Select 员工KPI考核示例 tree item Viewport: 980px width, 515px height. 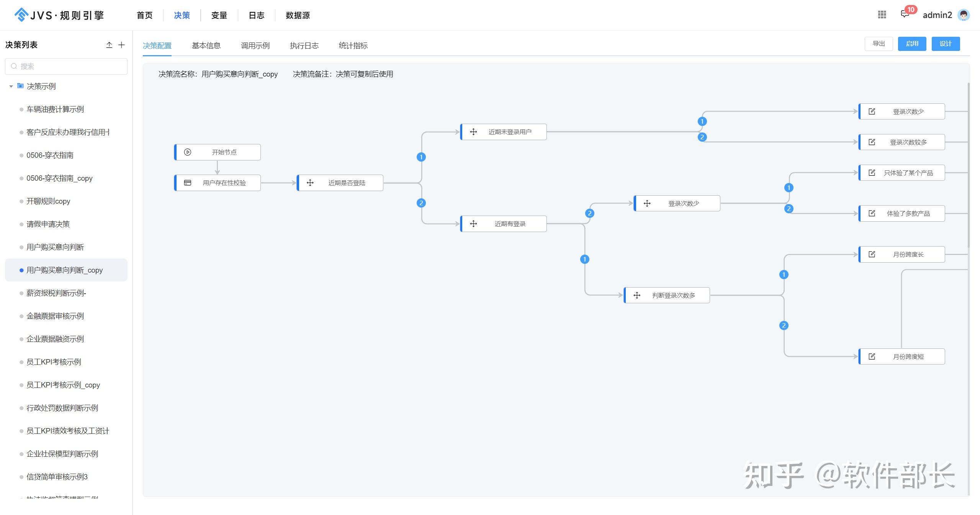coord(54,362)
